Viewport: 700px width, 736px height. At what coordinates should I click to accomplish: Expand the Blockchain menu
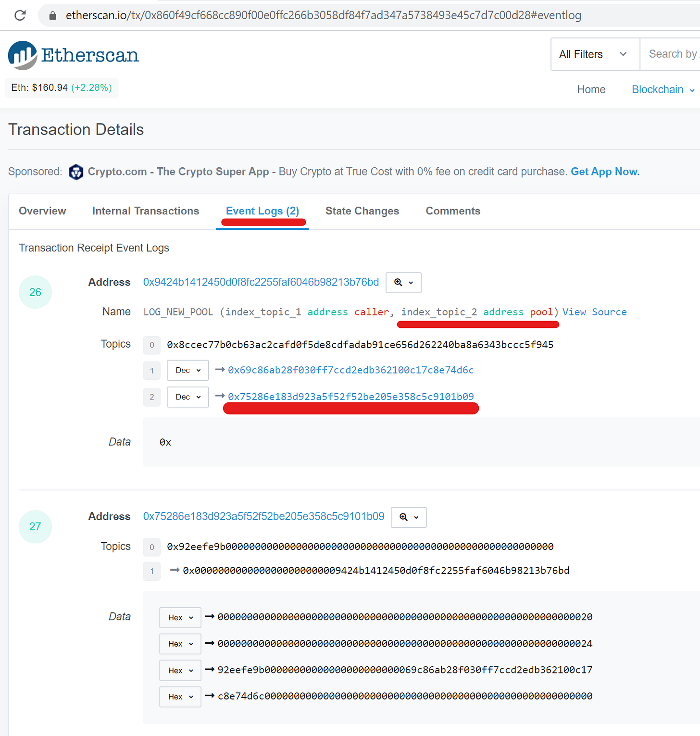pos(663,89)
